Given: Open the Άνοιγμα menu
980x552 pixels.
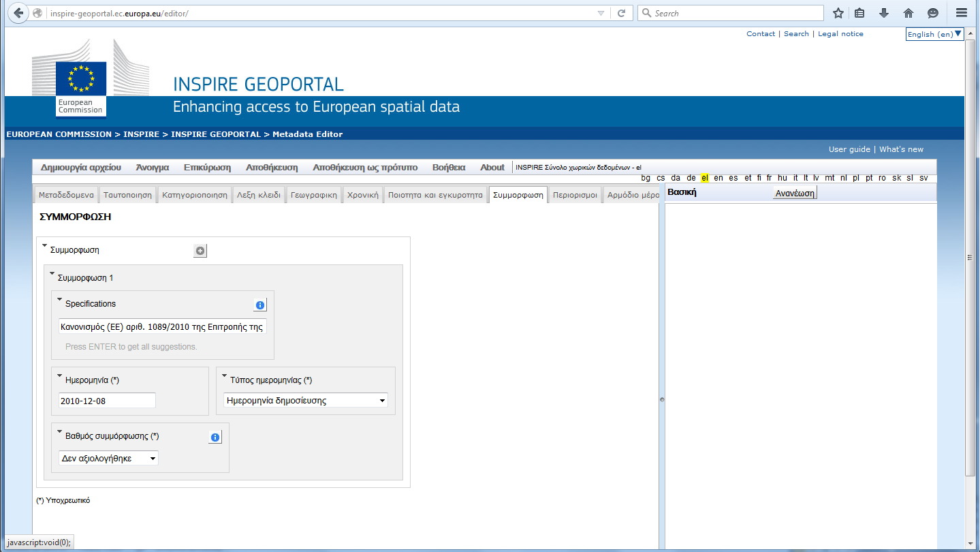Looking at the screenshot, I should tap(153, 168).
